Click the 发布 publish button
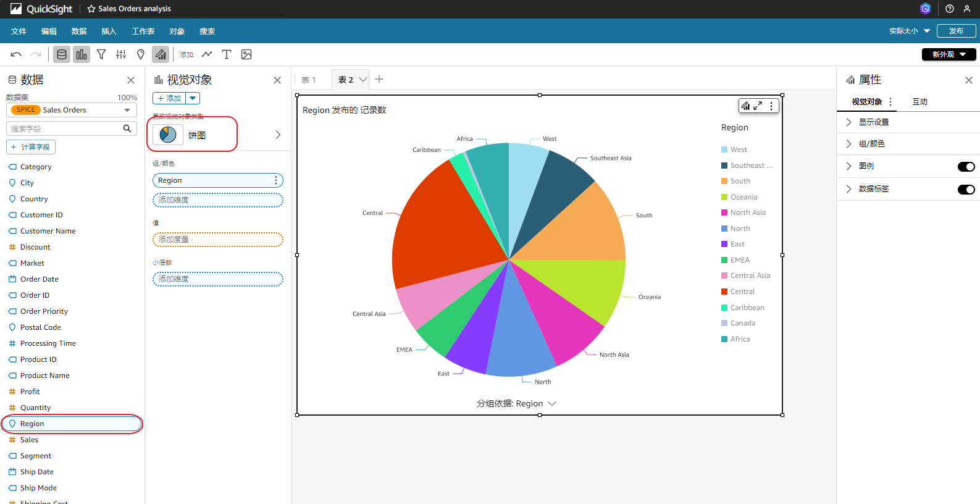This screenshot has height=504, width=980. coord(956,31)
